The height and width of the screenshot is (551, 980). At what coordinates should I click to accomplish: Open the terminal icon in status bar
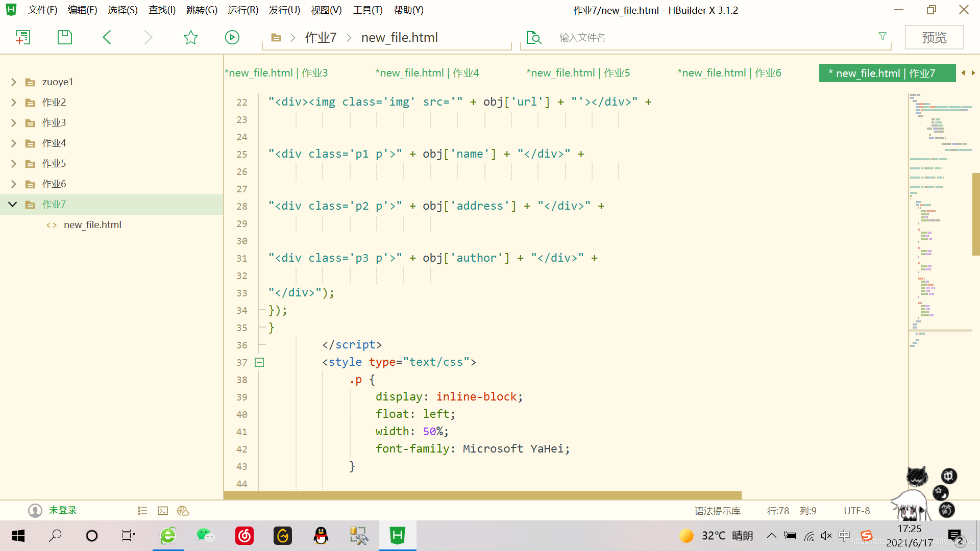(163, 511)
